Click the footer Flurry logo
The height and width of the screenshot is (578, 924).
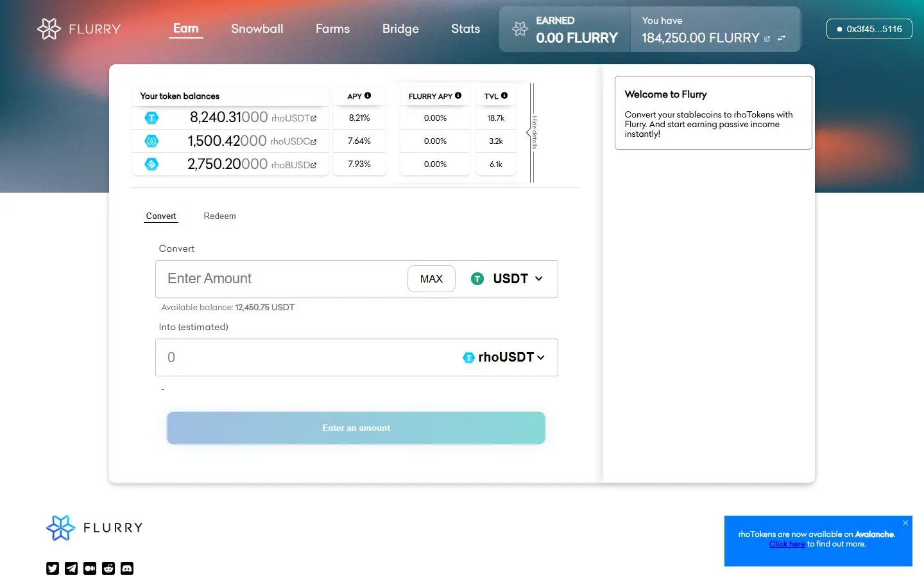[x=94, y=528]
